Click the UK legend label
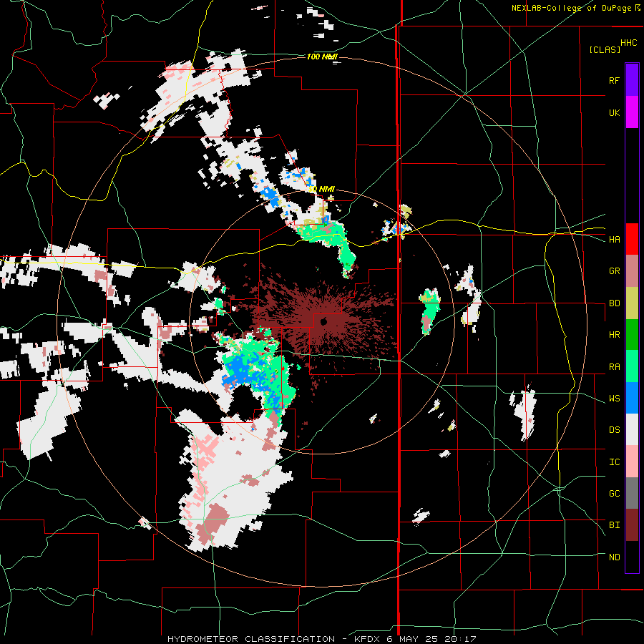This screenshot has width=644, height=644. (x=614, y=113)
